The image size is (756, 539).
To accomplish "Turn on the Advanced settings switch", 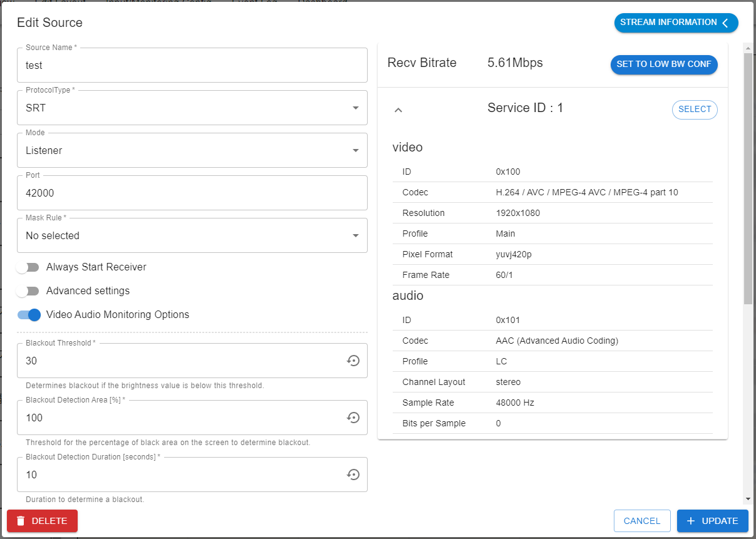I will 28,291.
